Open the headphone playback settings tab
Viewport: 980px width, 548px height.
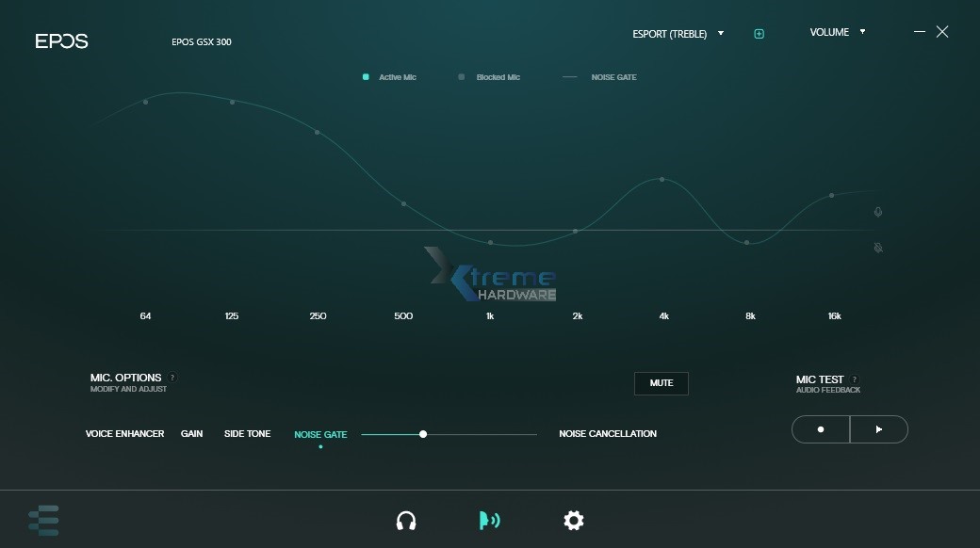pyautogui.click(x=406, y=521)
